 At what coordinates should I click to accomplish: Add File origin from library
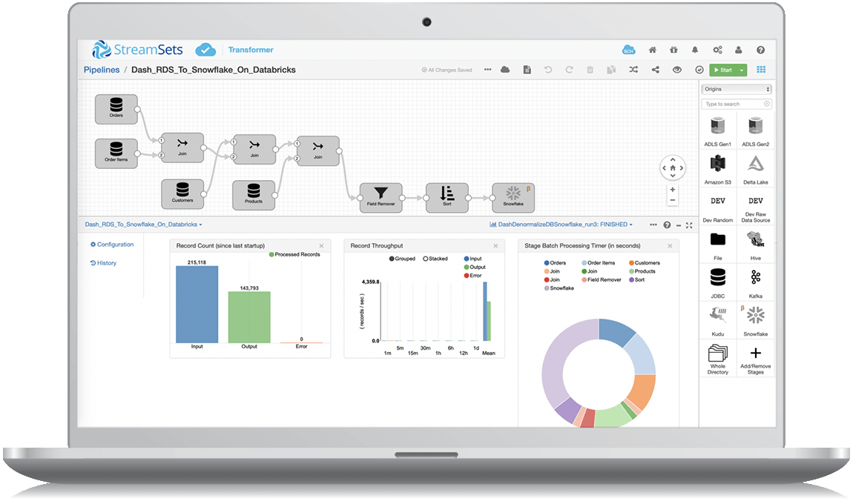click(x=717, y=245)
